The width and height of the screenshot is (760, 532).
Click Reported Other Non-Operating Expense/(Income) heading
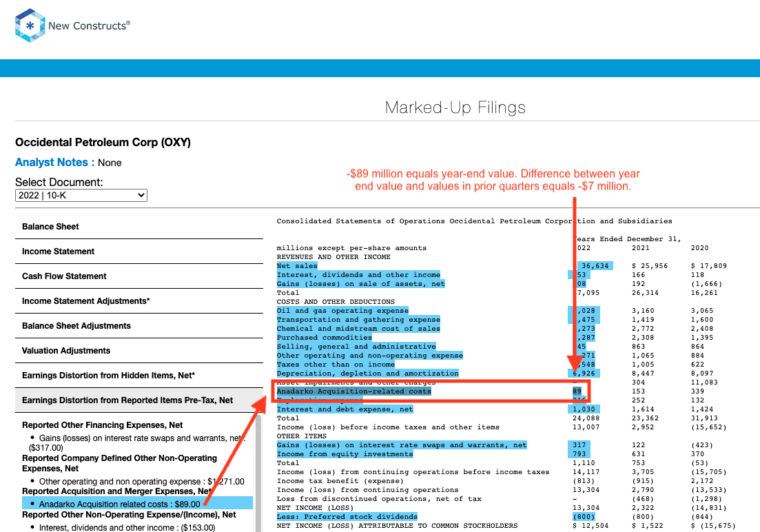[x=129, y=515]
